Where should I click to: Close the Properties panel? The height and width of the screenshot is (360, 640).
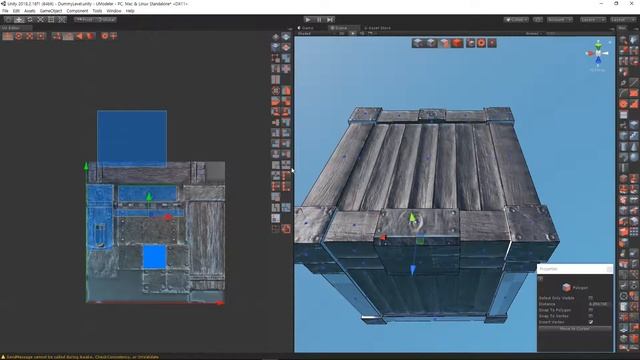point(609,269)
